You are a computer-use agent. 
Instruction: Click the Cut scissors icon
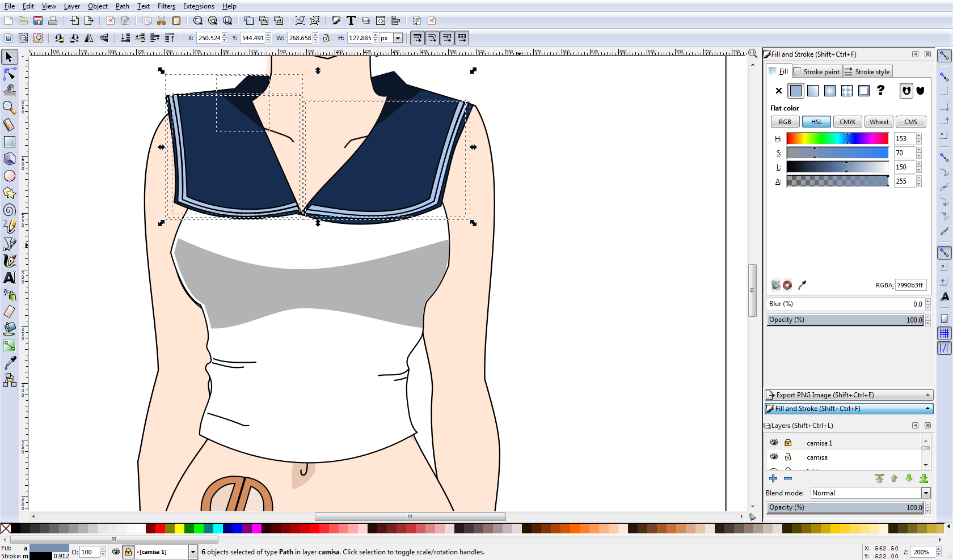pos(162,20)
